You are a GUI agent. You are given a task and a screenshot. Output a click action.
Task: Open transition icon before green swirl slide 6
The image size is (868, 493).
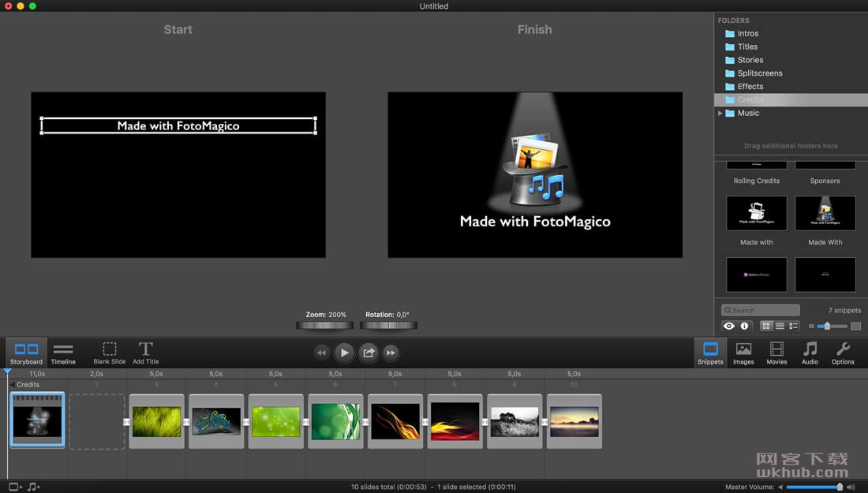click(306, 422)
